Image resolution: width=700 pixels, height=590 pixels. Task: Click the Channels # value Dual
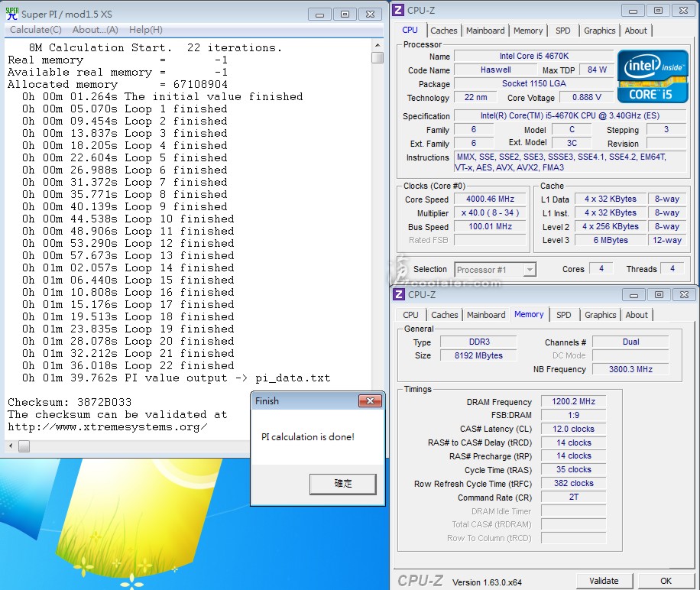630,342
